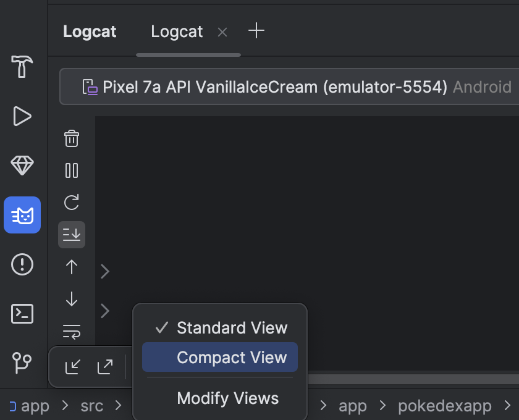Screen dimensions: 519x420
Task: Choose Modify Views in the popup menu
Action: 227,398
